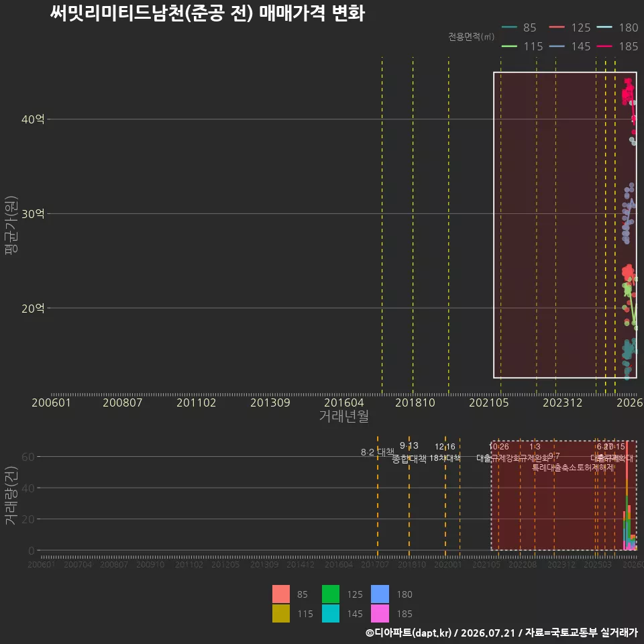Click the green 125 swatch in the bottom legend
Screen dimensions: 644x644
(x=331, y=594)
